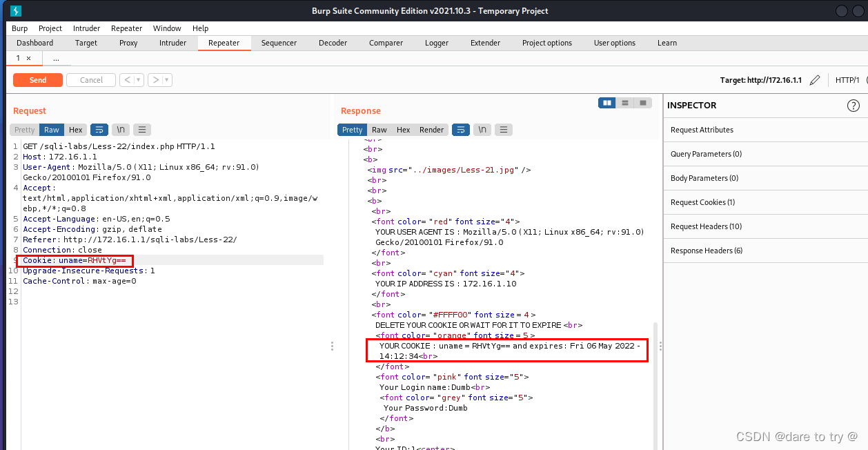The width and height of the screenshot is (868, 450).
Task: Open hamburger options menu in Request pane
Action: click(142, 130)
